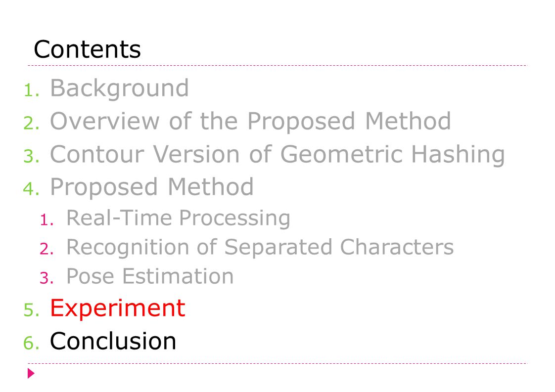This screenshot has height=392, width=555.
Task: Click the green number 6 marker
Action: click(32, 343)
